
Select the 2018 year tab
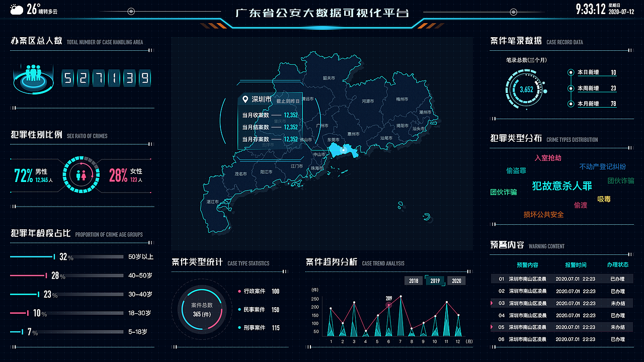click(414, 281)
